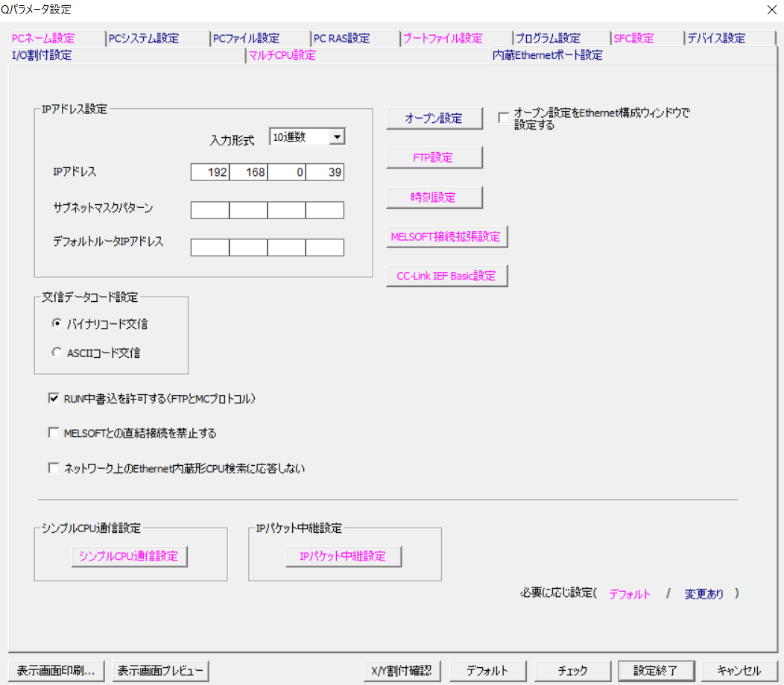Click the third IP address octet field 0
Viewport: 784px width, 685px height.
(286, 172)
